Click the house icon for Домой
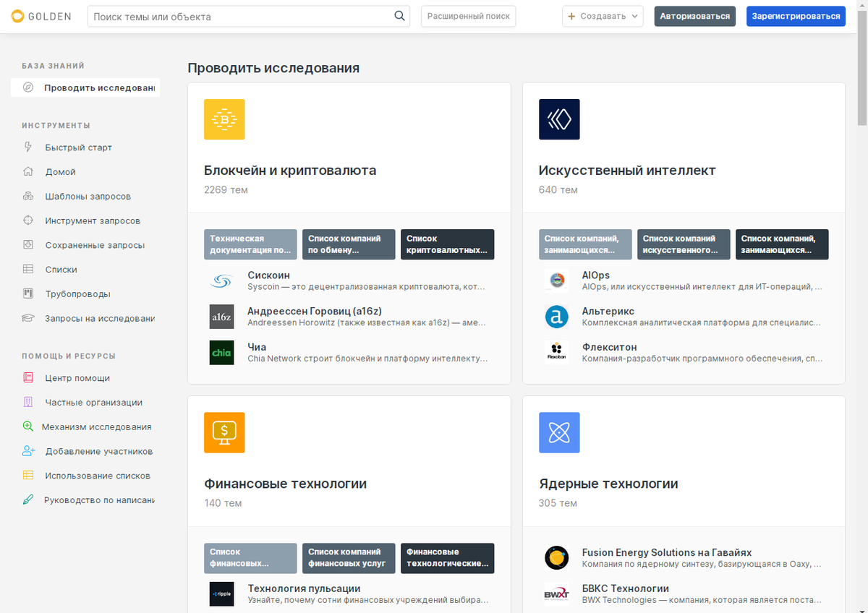The image size is (868, 613). click(28, 172)
